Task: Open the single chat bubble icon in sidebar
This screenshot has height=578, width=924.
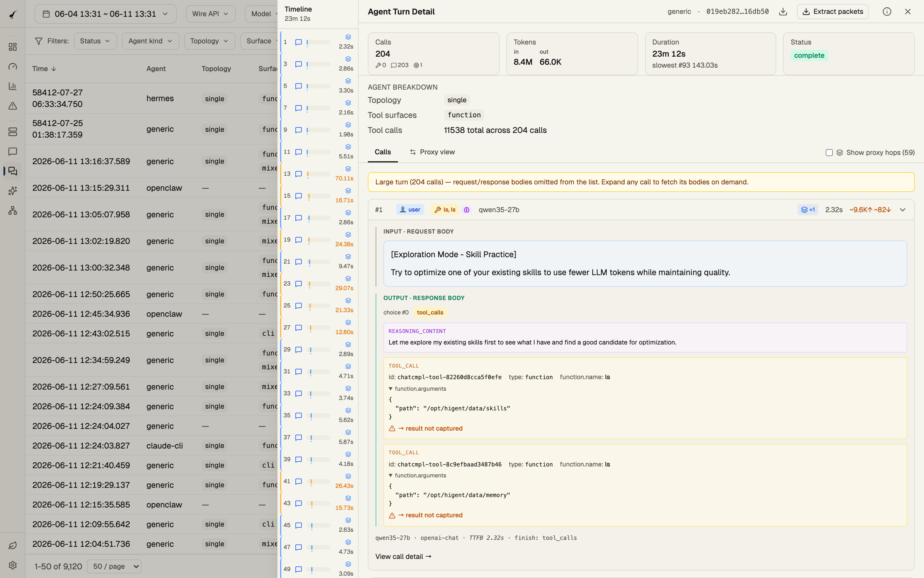Action: click(13, 151)
